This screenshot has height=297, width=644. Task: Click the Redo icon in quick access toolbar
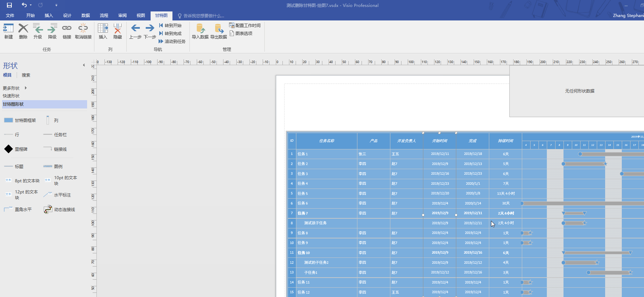point(41,5)
